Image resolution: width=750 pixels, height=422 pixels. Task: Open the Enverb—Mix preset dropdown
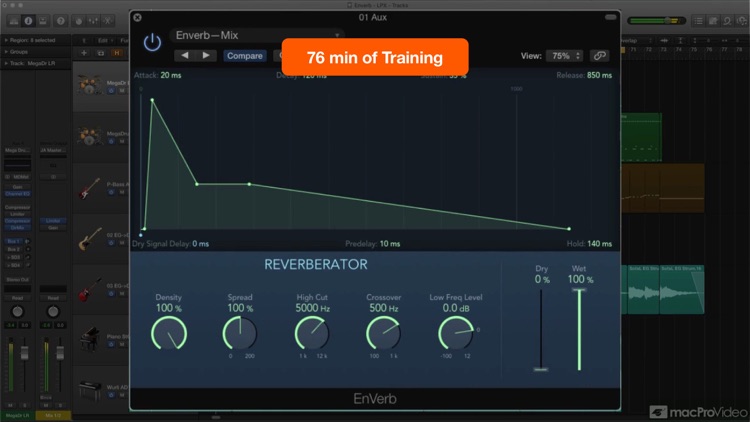257,35
